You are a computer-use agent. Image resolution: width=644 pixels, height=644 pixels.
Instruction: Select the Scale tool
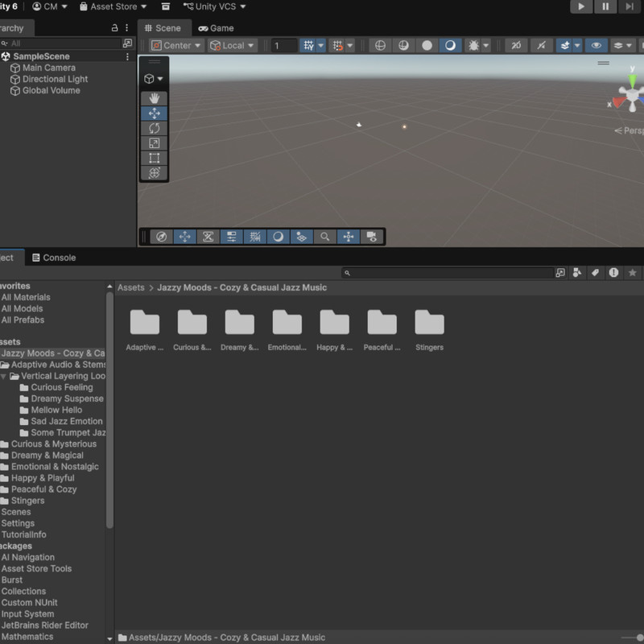tap(154, 143)
